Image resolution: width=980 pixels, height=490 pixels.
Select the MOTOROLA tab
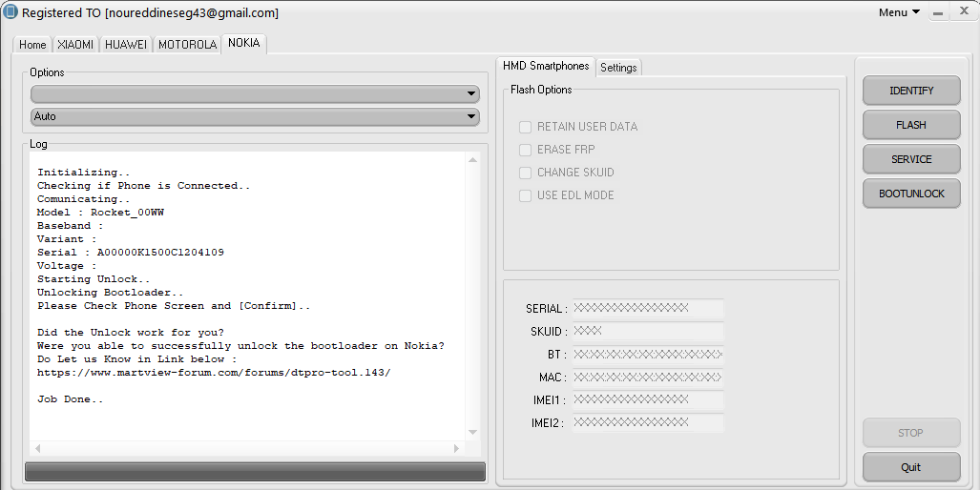pos(187,45)
